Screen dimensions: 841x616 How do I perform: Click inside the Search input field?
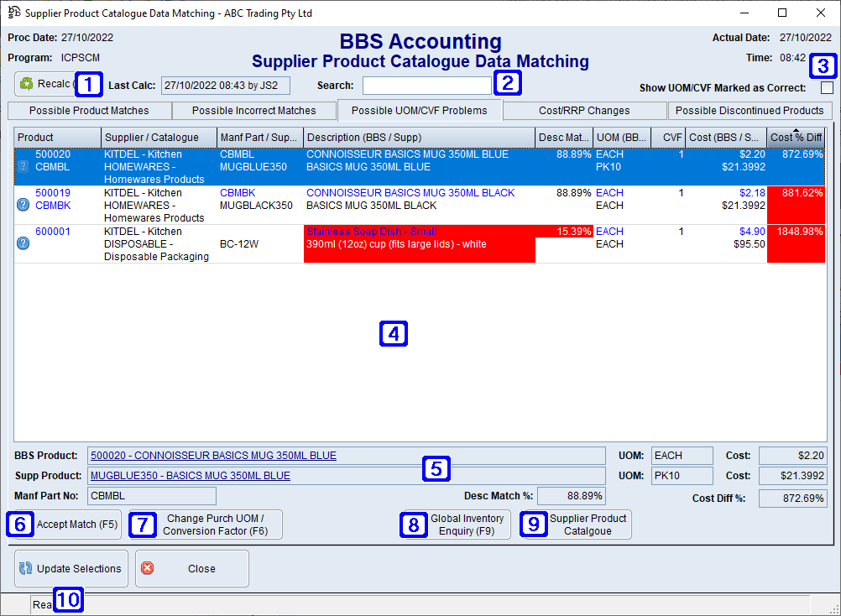pyautogui.click(x=426, y=85)
